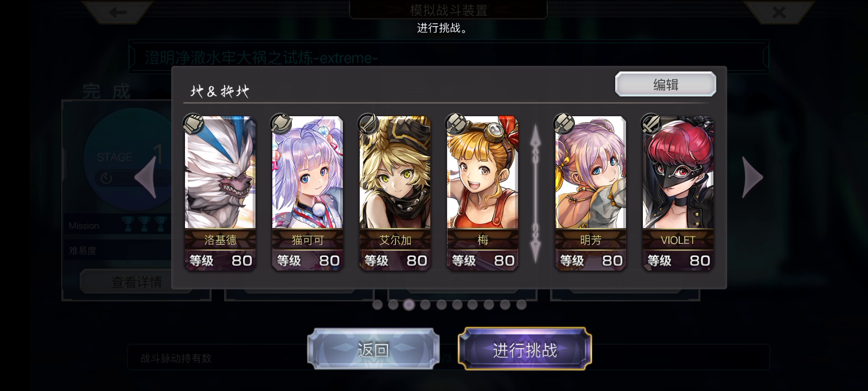Screen dimensions: 868x391
Task: Select the 艾尔加 character card
Action: [x=395, y=193]
